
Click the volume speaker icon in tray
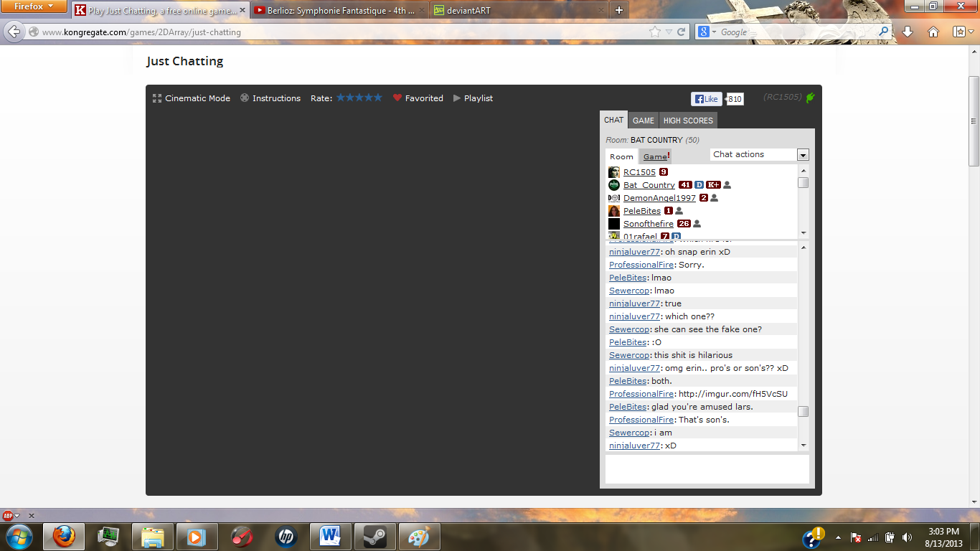point(907,537)
